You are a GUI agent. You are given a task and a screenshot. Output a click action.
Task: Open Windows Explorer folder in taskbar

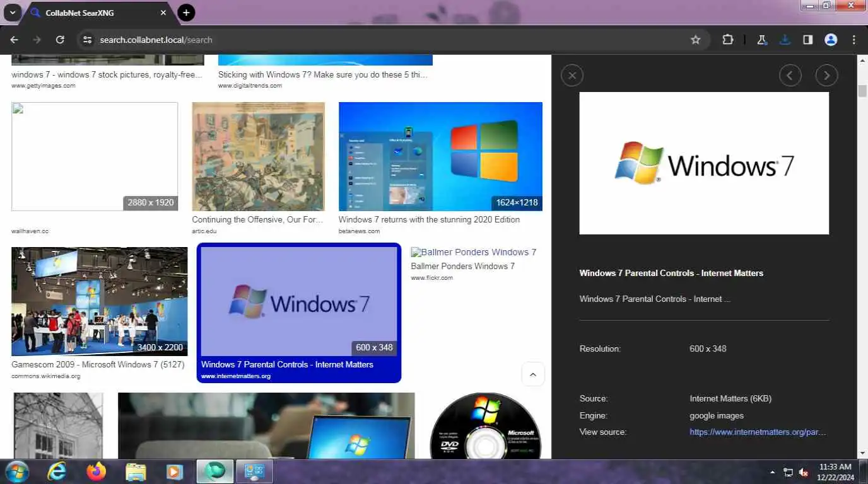click(x=136, y=471)
